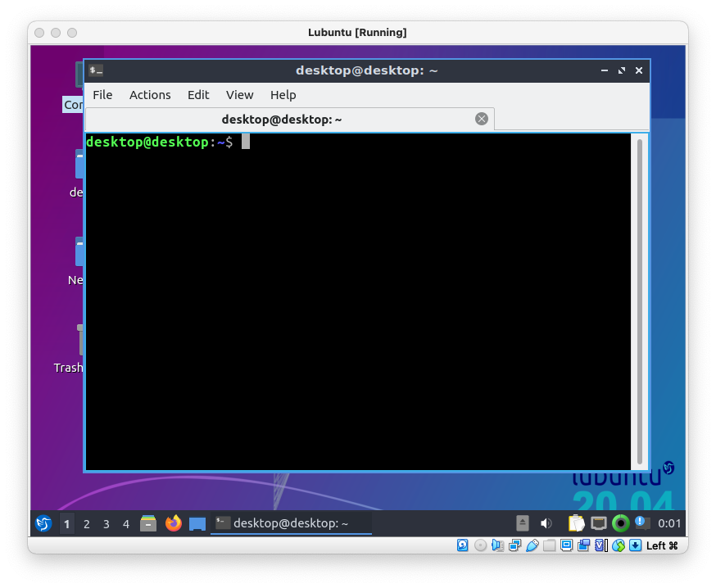Launch the file manager from the panel
The image size is (716, 588).
coord(148,523)
